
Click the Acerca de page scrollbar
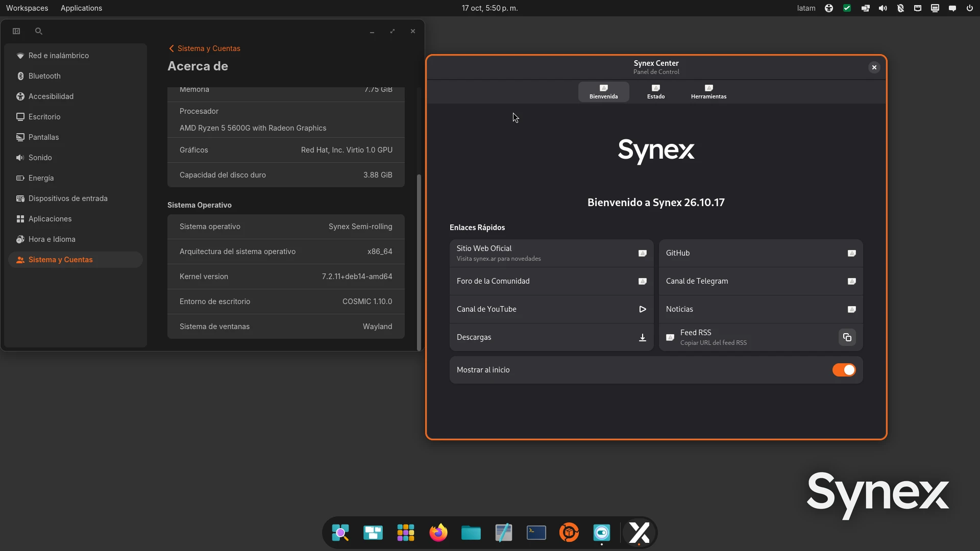(419, 262)
